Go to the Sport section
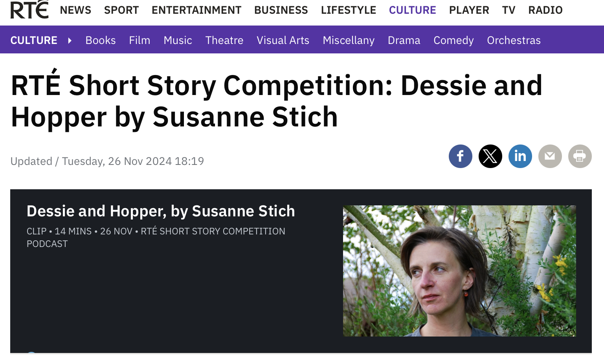Screen dimensions: 604x364 point(121,10)
